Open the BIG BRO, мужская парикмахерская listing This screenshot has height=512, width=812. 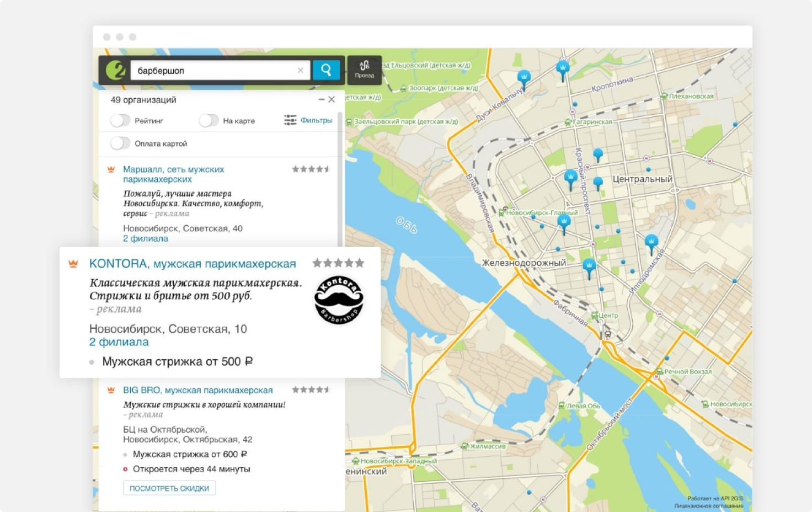[x=197, y=390]
